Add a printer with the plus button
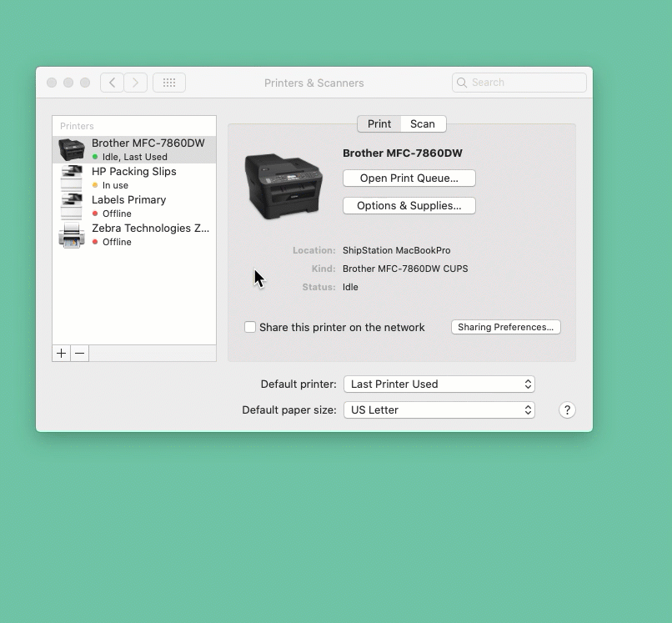 [x=62, y=354]
